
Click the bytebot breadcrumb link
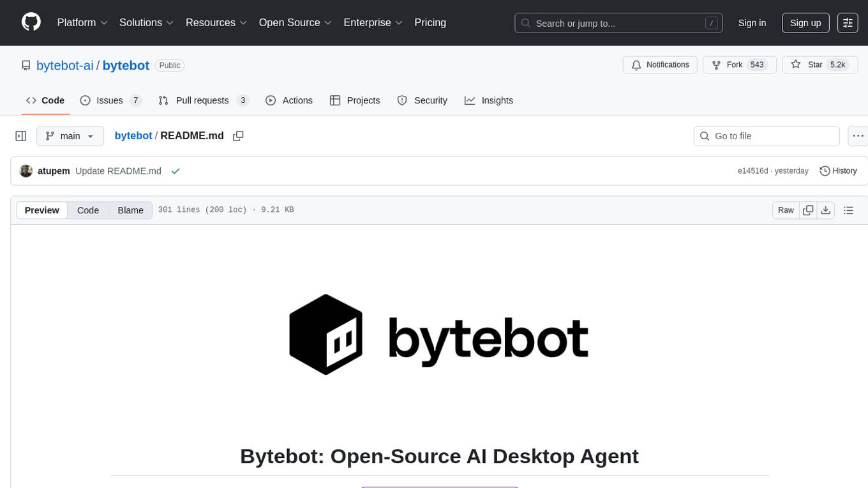click(133, 135)
